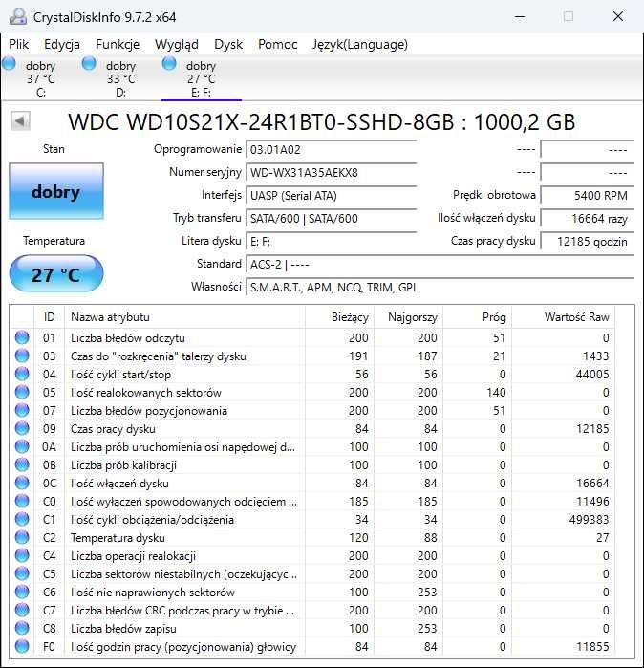
Task: Click the Litera dysku E: F: field
Action: click(332, 242)
